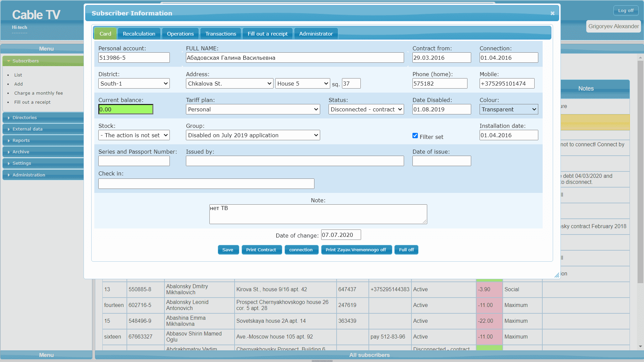644x362 pixels.
Task: Click the Save button
Action: 228,250
